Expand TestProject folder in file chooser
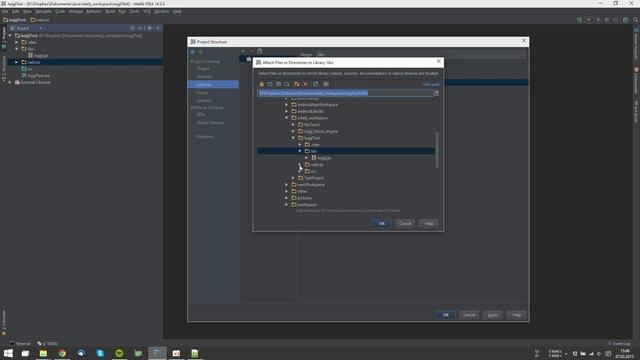This screenshot has height=360, width=640. (x=293, y=178)
